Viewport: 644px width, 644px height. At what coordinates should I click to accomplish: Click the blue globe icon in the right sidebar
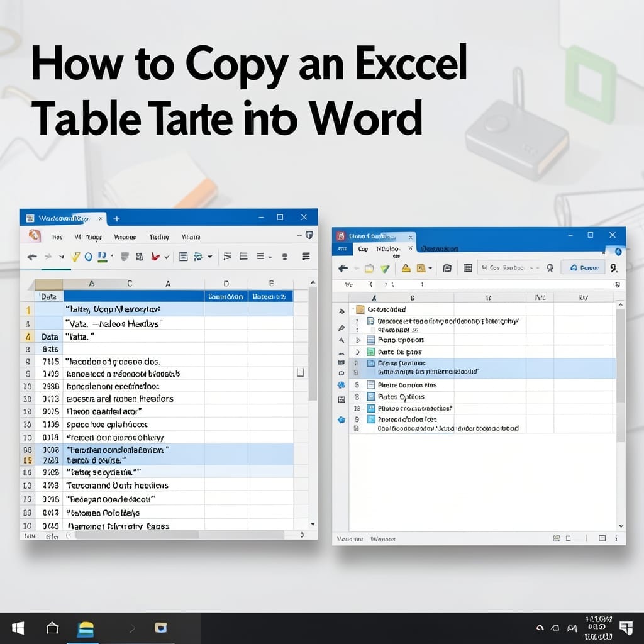341,386
